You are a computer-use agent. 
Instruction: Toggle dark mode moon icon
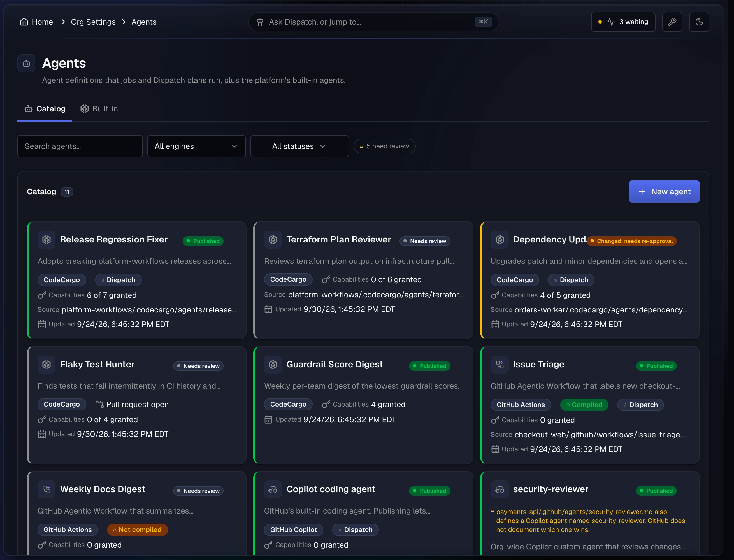click(699, 22)
